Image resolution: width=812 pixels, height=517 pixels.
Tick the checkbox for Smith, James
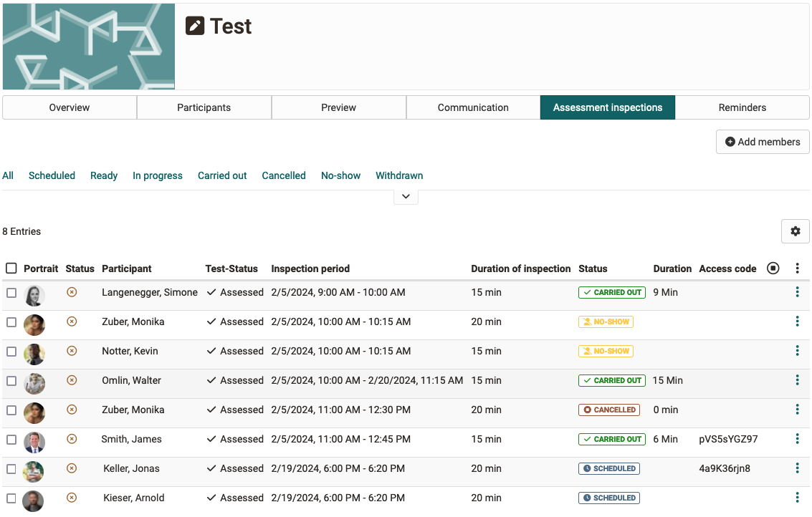point(11,440)
